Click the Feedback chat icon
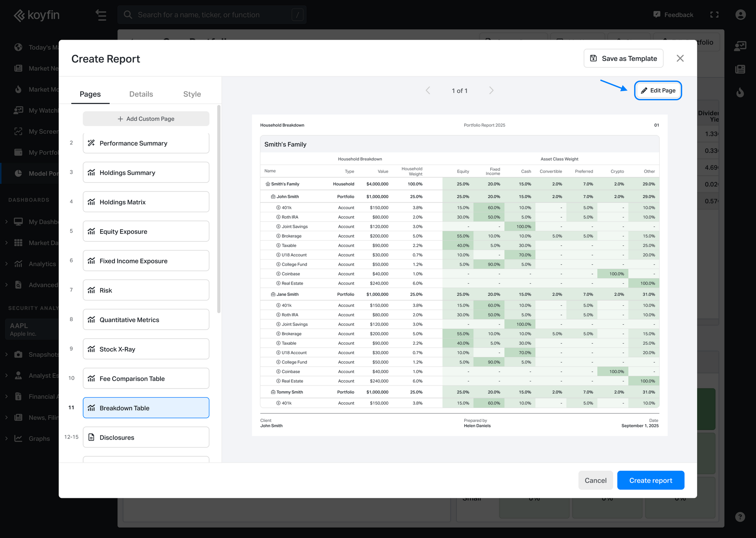The width and height of the screenshot is (756, 538). click(657, 15)
